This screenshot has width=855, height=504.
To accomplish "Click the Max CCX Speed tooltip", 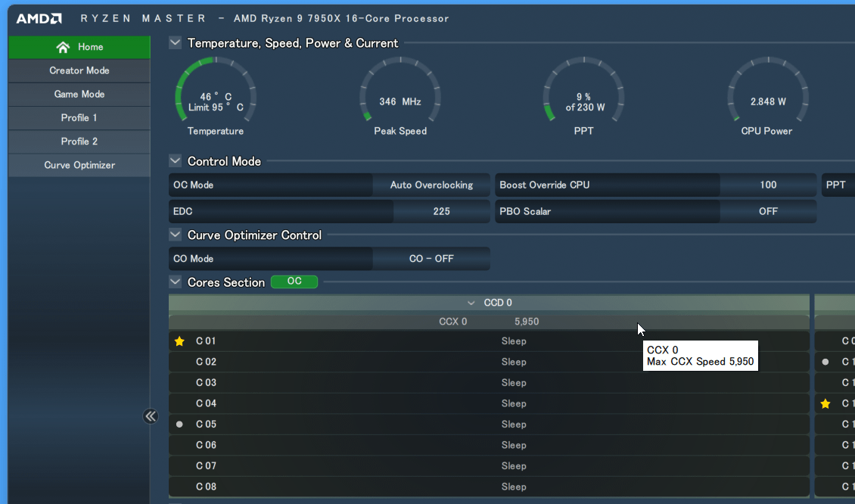I will [701, 356].
